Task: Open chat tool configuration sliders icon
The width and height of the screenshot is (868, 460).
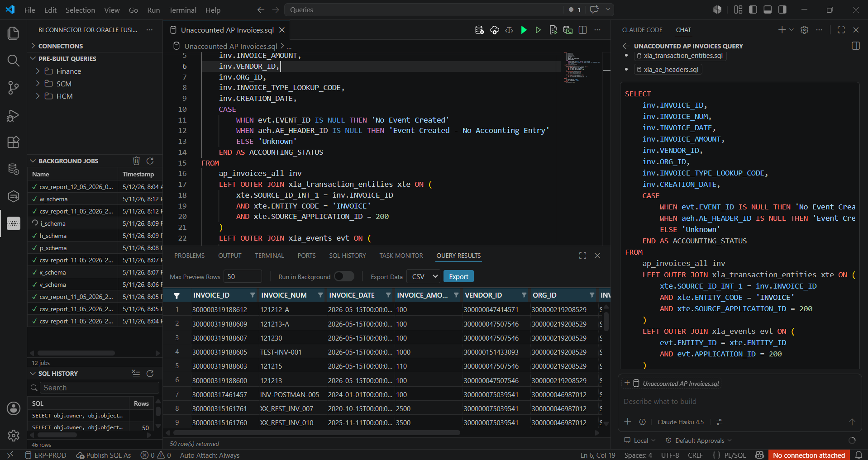Action: point(719,422)
